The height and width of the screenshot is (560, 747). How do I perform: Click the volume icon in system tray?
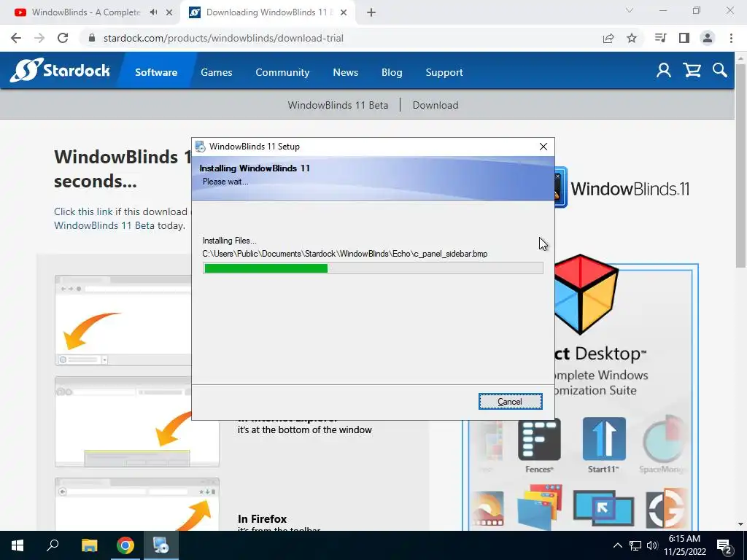pyautogui.click(x=652, y=545)
